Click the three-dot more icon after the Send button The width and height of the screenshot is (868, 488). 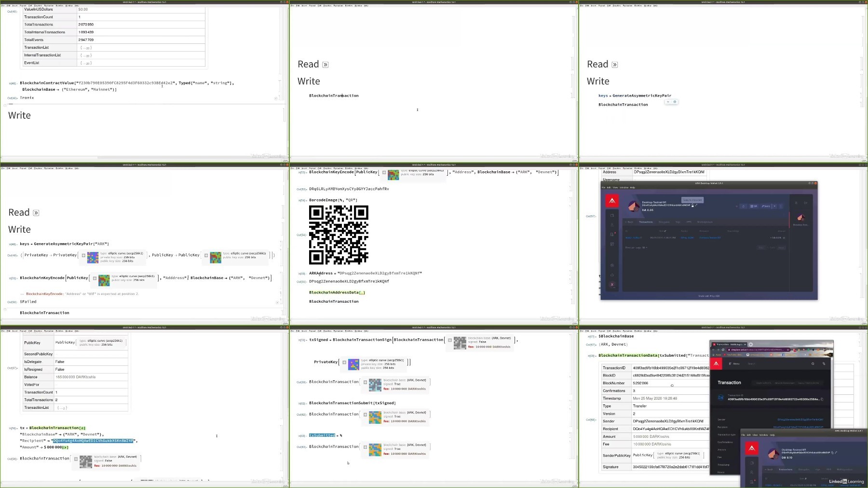781,206
